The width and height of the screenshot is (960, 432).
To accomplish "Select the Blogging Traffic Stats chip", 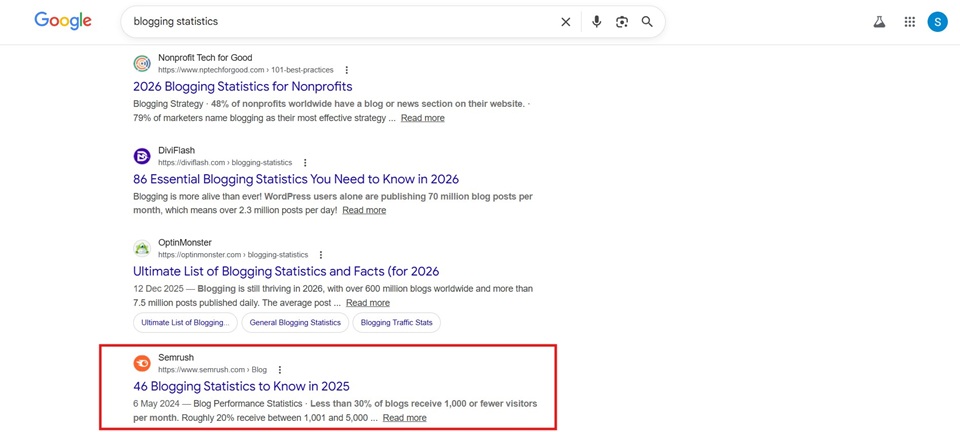I will point(396,322).
